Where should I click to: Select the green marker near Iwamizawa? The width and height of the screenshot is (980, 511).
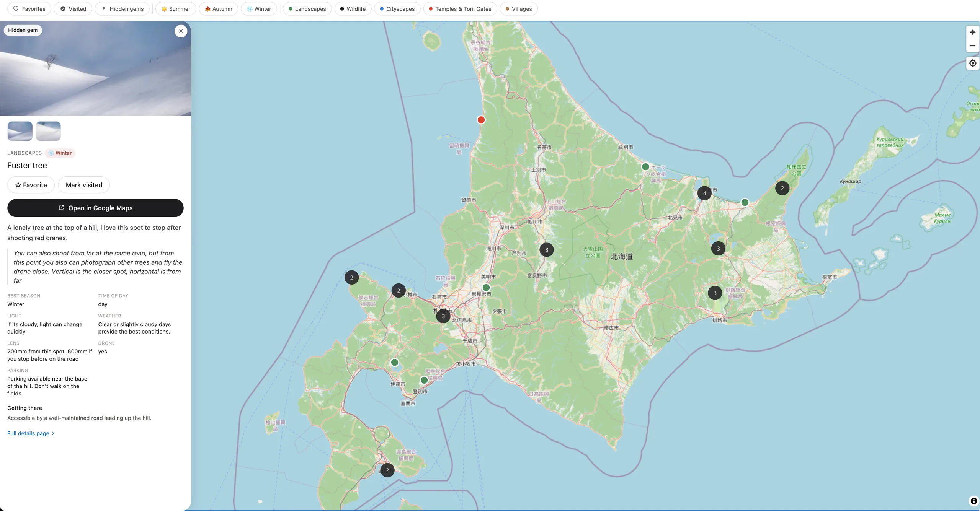[x=486, y=288]
